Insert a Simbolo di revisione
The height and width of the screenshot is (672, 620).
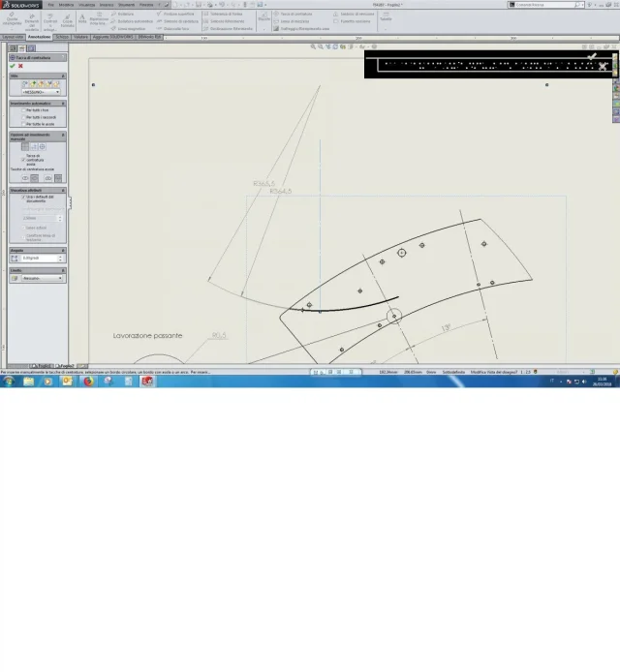click(x=355, y=15)
